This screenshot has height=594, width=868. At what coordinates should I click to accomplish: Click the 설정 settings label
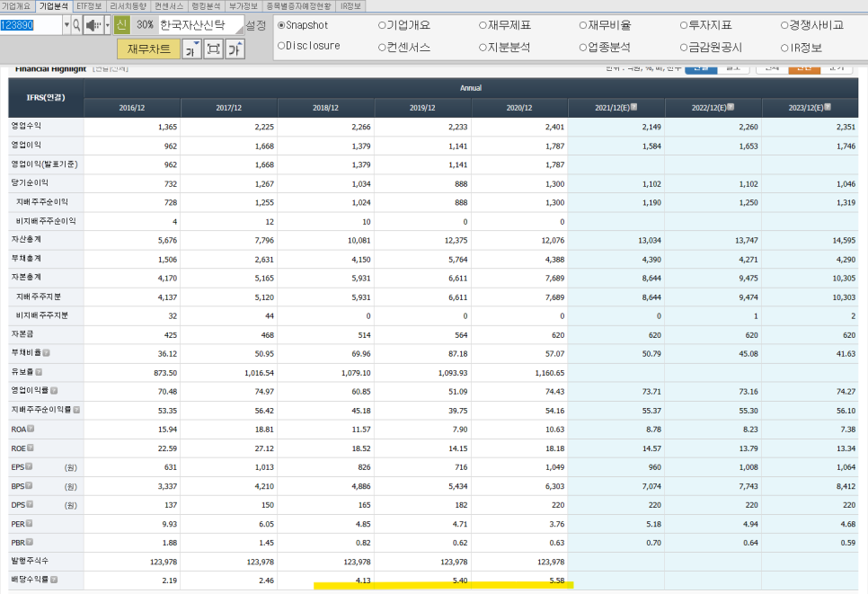point(256,25)
